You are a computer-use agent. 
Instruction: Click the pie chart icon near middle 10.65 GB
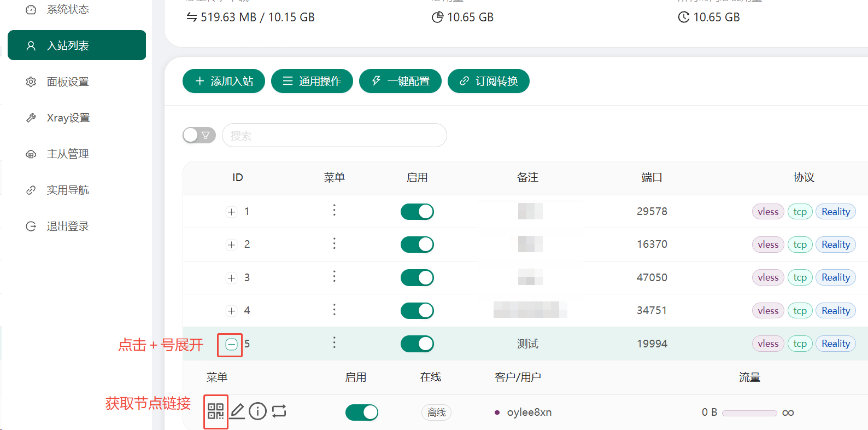(437, 18)
